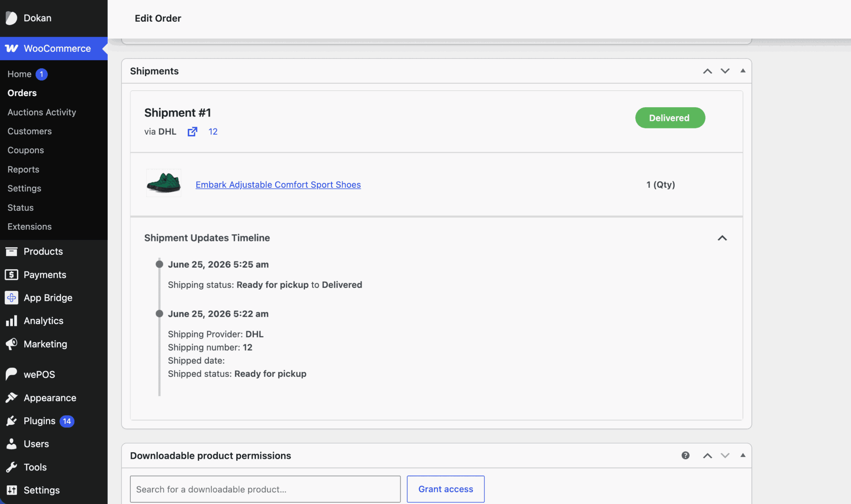The height and width of the screenshot is (504, 851).
Task: Click the Marketing megaphone icon
Action: (12, 344)
